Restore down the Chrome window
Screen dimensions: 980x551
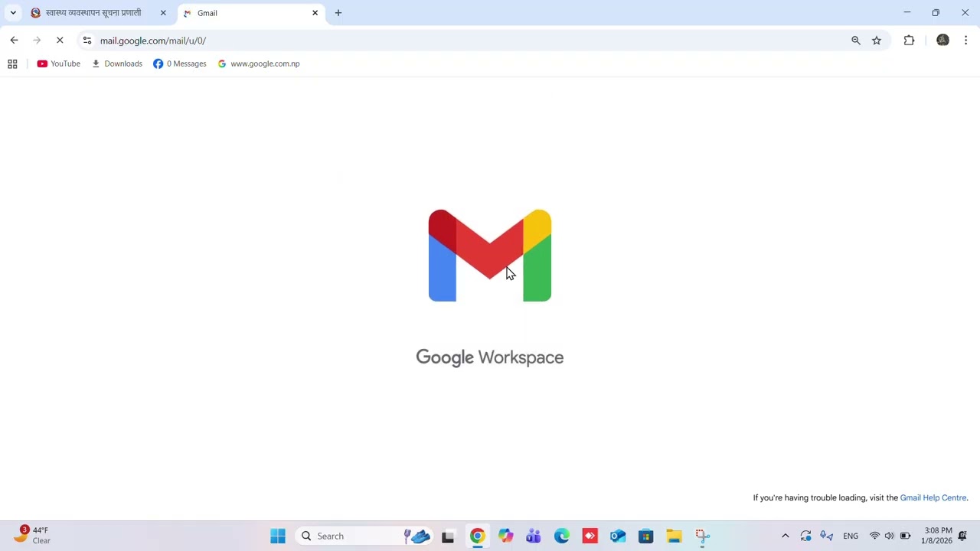coord(936,13)
